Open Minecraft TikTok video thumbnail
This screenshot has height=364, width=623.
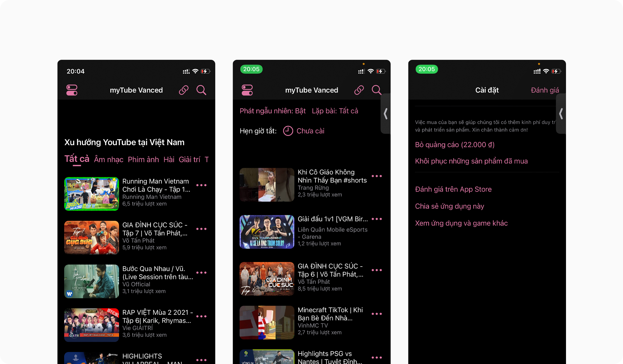[x=267, y=323]
